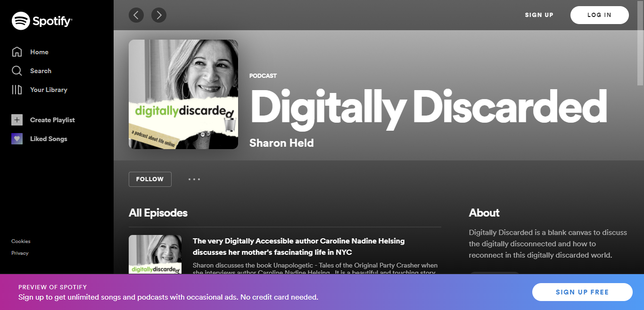
Task: Click the Digitally Discarded podcast cover art
Action: pos(183,94)
